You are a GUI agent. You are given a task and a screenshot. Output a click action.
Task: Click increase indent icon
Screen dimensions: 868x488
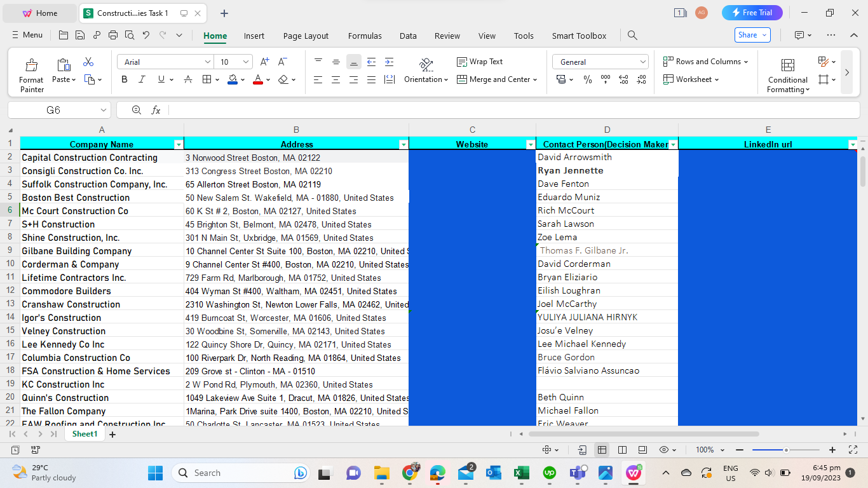coord(390,62)
